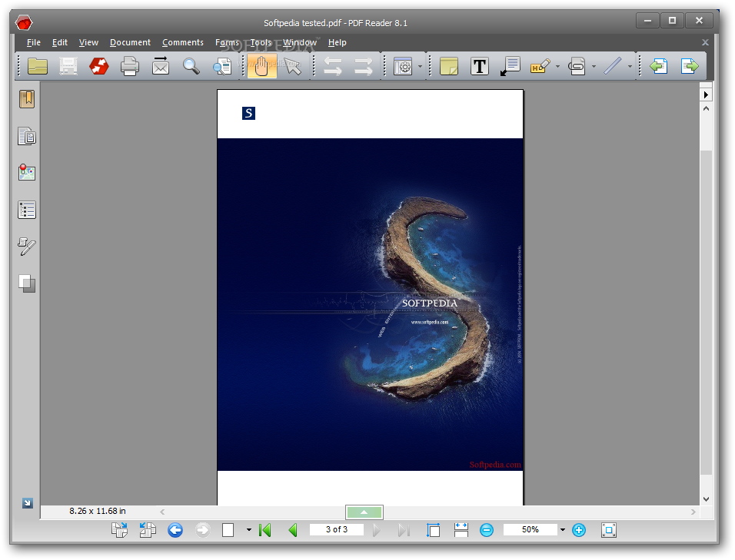This screenshot has width=735, height=560.
Task: Select the Callout text box tool
Action: click(x=510, y=66)
